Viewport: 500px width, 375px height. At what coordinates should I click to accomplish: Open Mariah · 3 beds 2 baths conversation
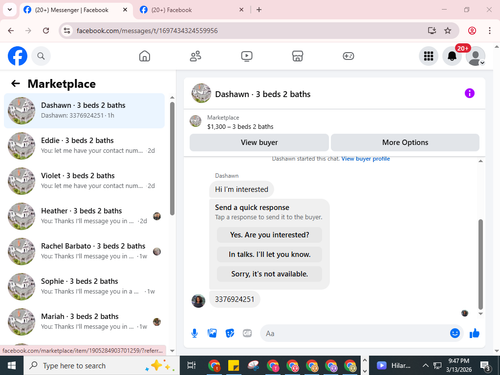click(84, 322)
